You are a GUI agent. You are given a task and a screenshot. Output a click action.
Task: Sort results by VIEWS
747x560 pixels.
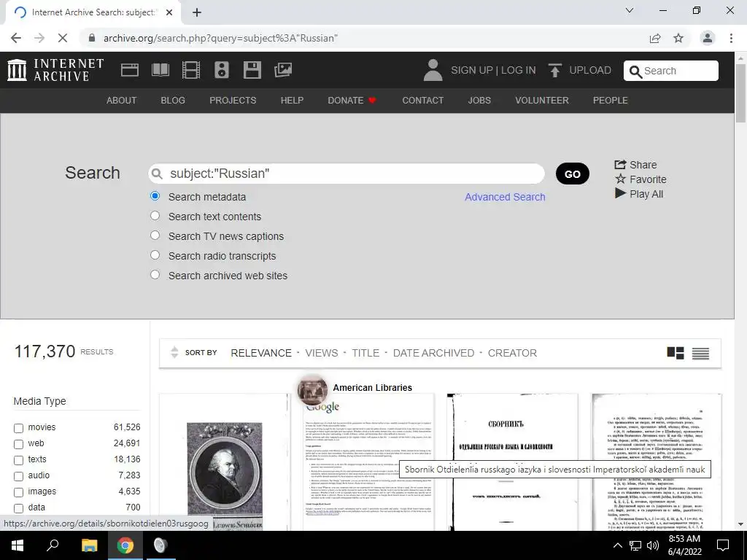(322, 353)
